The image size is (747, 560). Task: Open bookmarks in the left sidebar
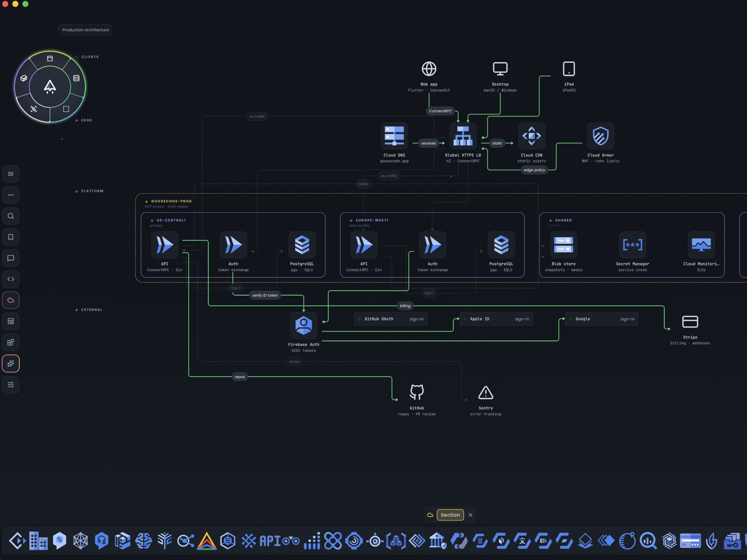pyautogui.click(x=11, y=237)
